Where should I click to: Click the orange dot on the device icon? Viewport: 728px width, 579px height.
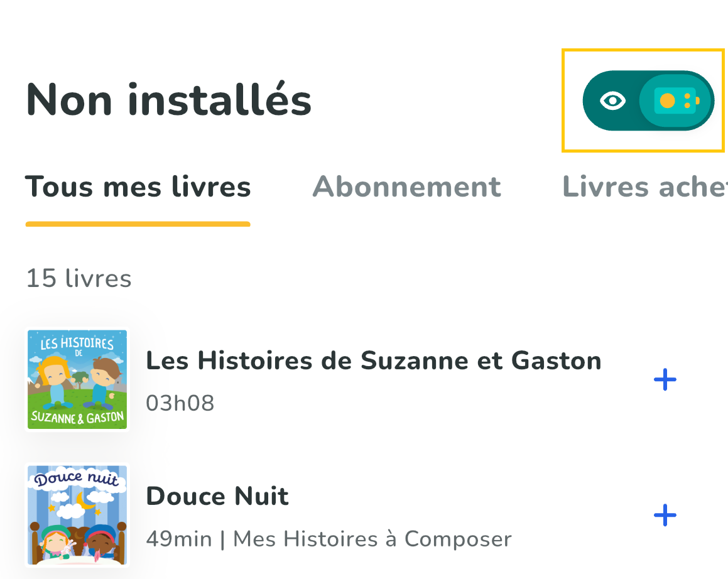667,100
